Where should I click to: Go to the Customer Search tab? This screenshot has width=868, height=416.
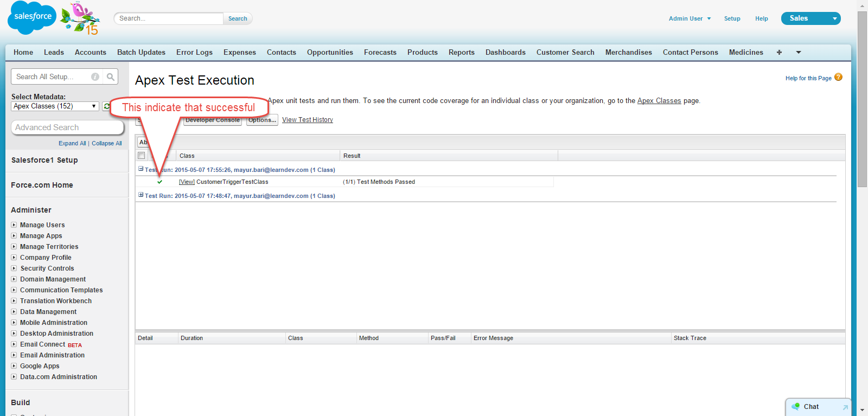(x=565, y=53)
